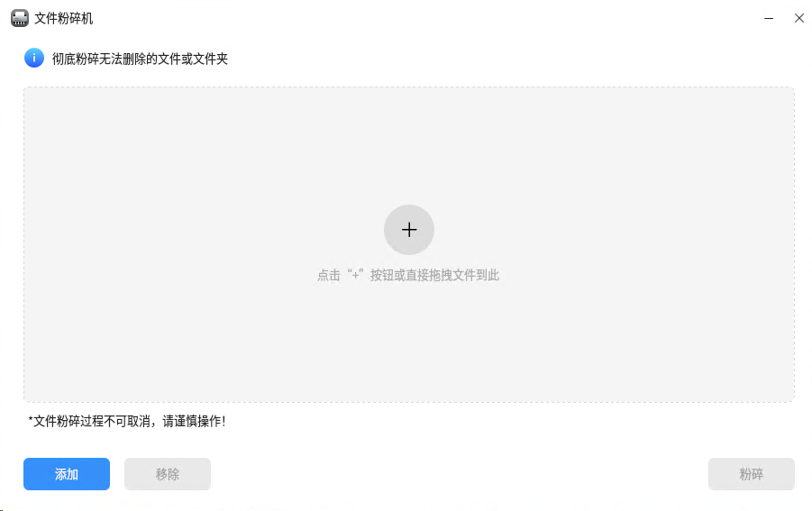This screenshot has width=812, height=511.
Task: Click blank footer space between 移除 and 粉碎
Action: point(460,474)
